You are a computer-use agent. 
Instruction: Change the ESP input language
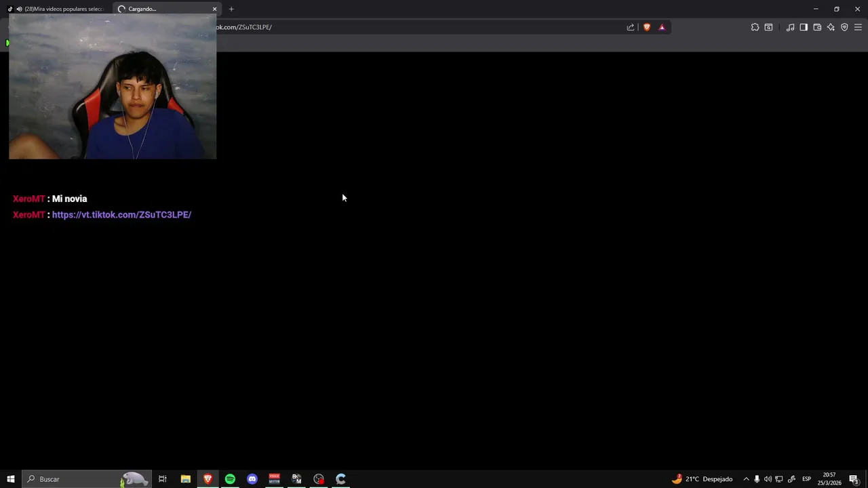tap(806, 479)
